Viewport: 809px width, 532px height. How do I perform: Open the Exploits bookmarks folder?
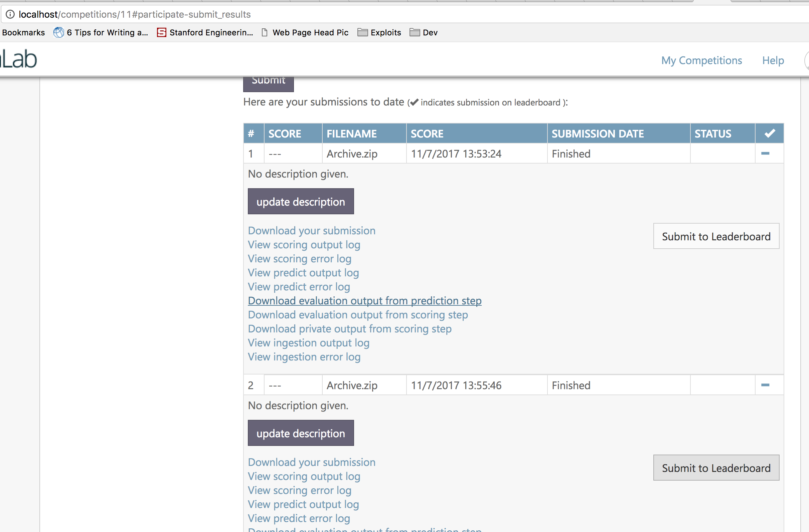[x=379, y=32]
